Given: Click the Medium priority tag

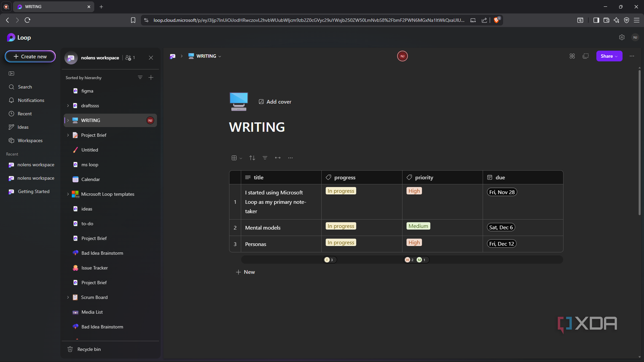Looking at the screenshot, I should point(418,226).
